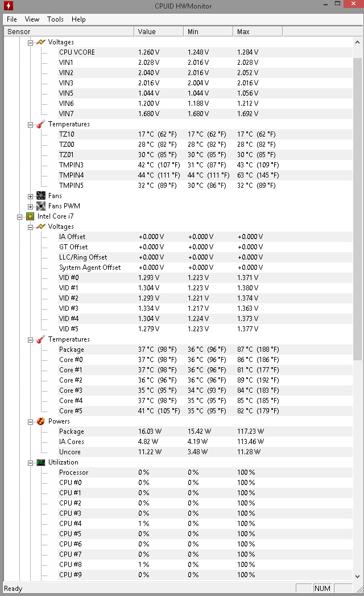Click the Powers flame icon
Image resolution: width=364 pixels, height=596 pixels.
(x=40, y=421)
